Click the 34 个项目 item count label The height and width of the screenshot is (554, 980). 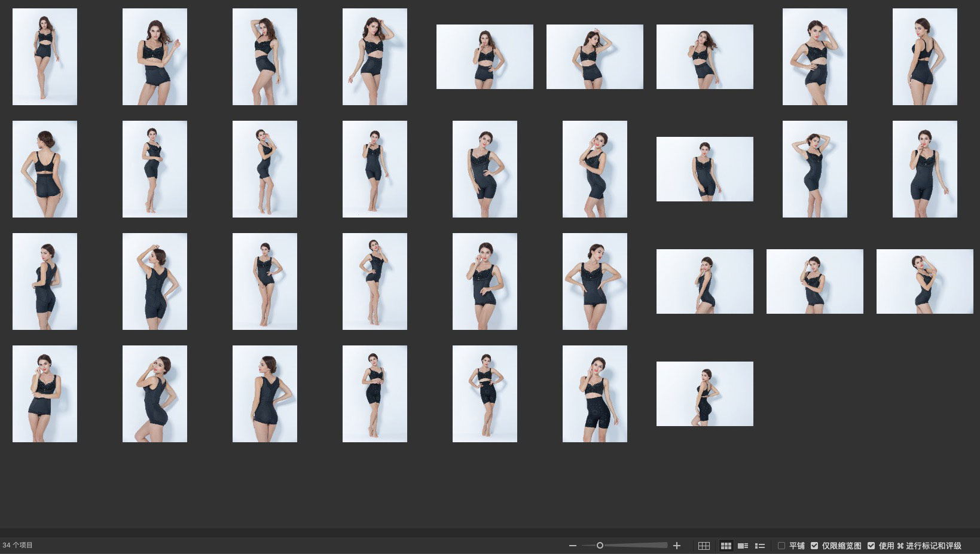coord(18,545)
